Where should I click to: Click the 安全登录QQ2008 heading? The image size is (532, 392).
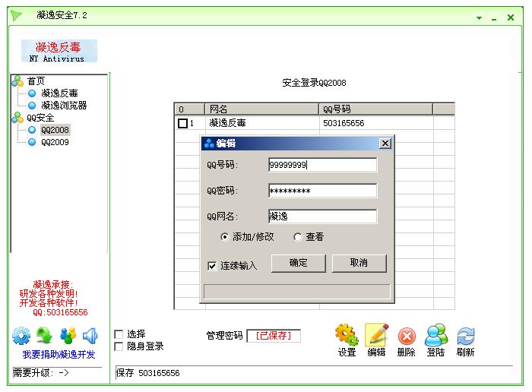coord(314,83)
